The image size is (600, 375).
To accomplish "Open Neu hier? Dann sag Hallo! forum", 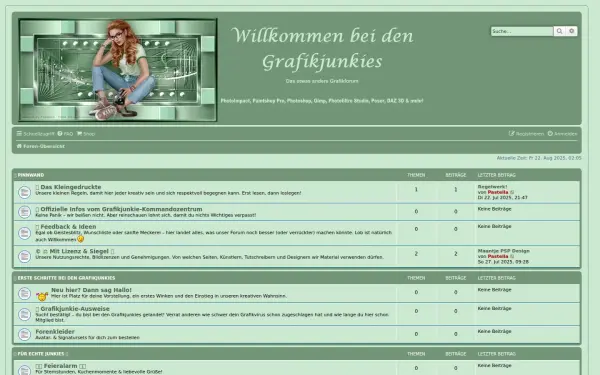I will coord(91,290).
